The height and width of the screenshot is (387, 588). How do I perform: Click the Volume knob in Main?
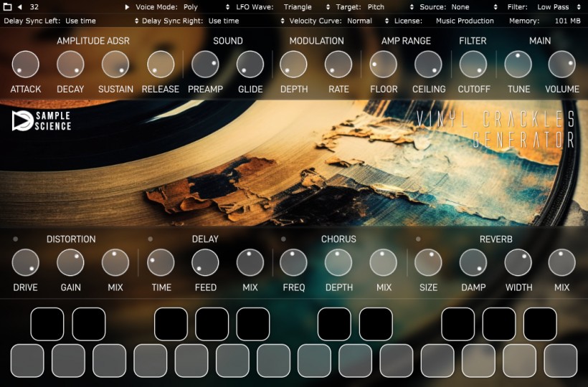562,64
